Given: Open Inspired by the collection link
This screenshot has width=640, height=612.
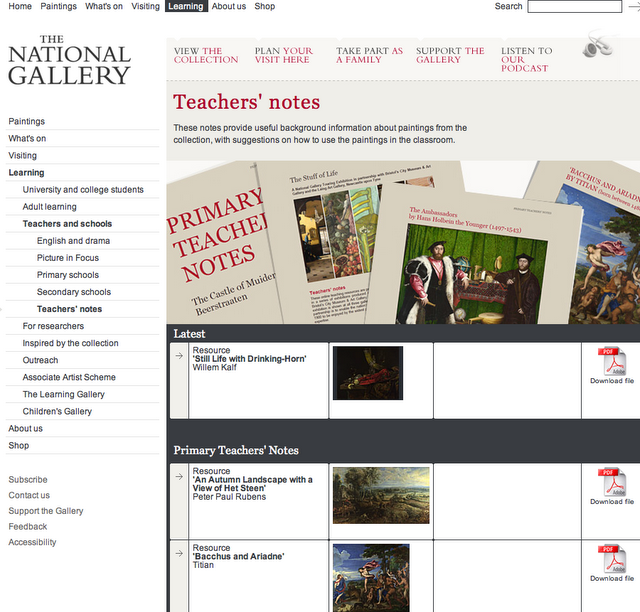Looking at the screenshot, I should click(70, 343).
